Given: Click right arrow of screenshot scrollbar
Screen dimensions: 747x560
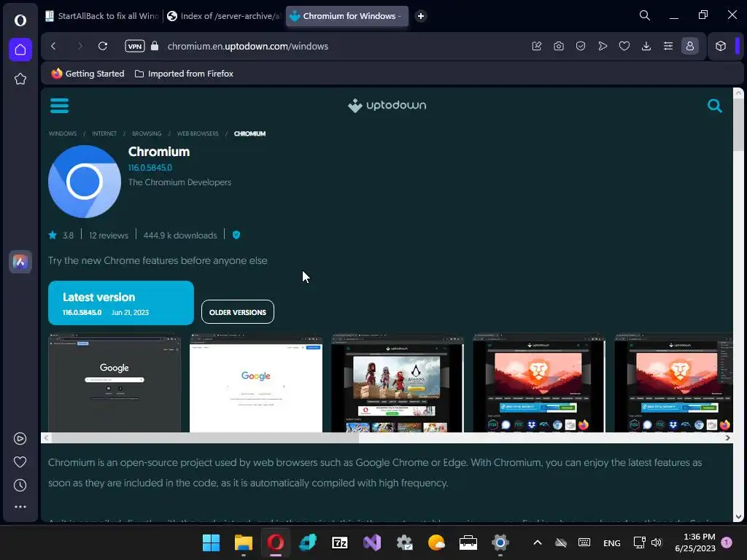Looking at the screenshot, I should point(727,438).
